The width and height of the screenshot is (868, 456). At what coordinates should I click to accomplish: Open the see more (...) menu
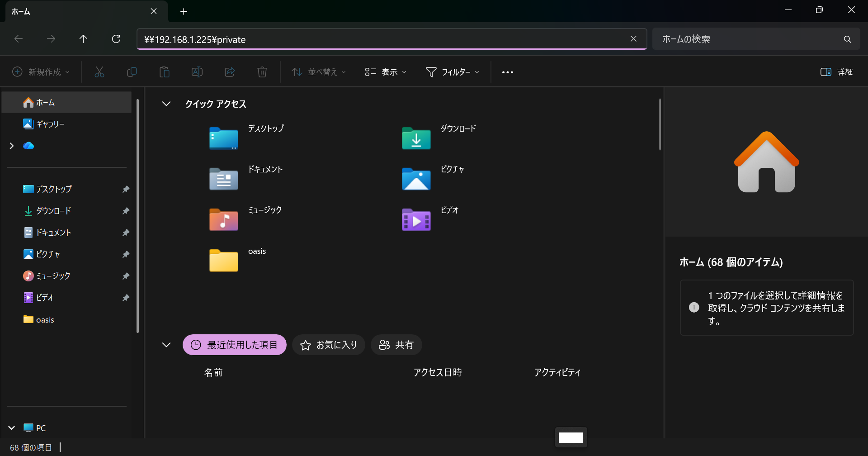point(507,72)
